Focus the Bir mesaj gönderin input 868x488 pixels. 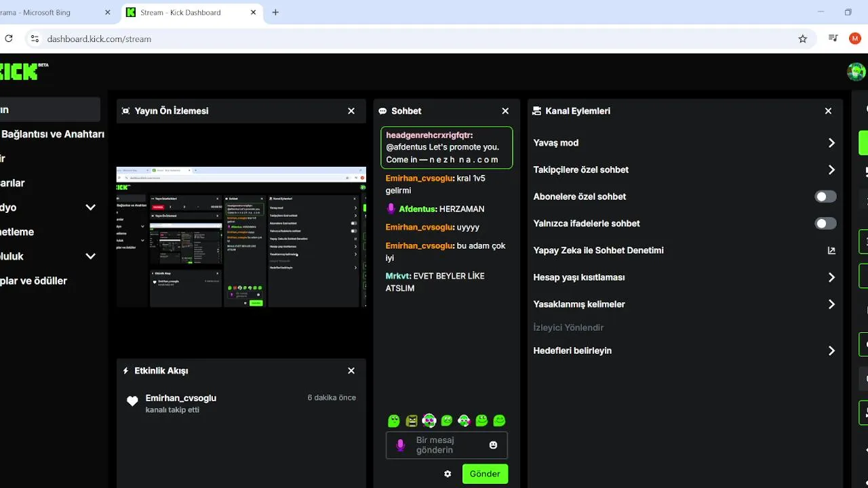tap(447, 445)
